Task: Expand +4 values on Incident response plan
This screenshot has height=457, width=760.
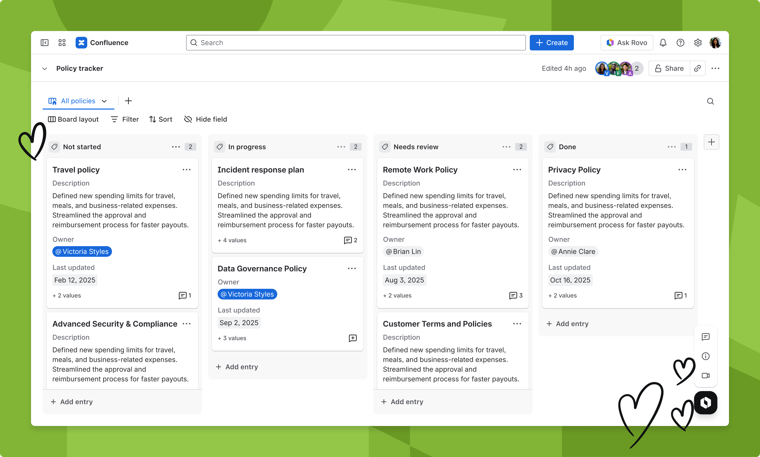Action: point(232,240)
